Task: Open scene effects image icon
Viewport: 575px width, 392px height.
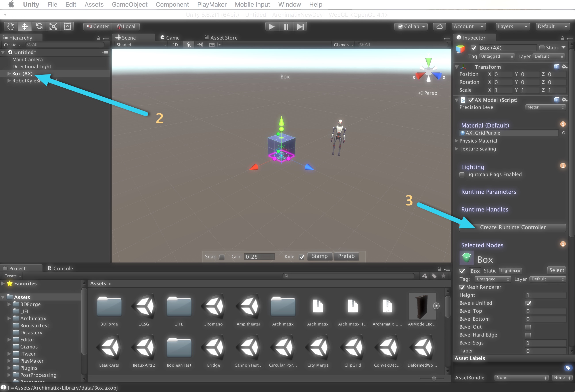Action: (x=212, y=45)
